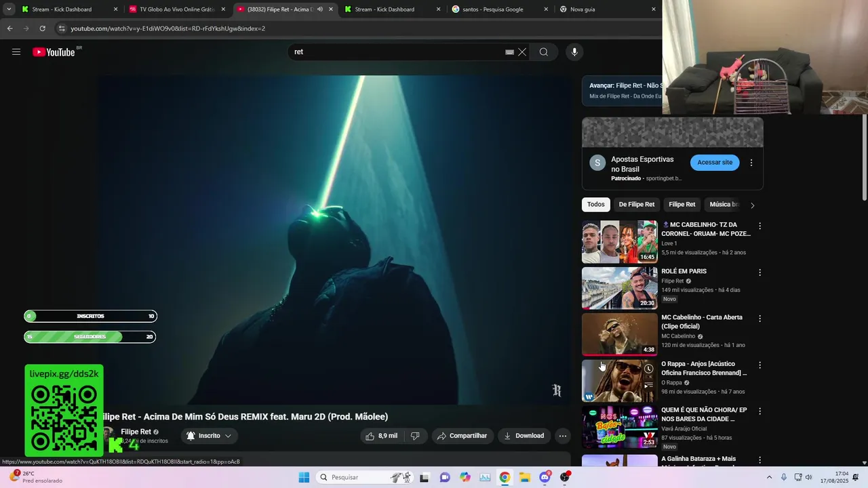The height and width of the screenshot is (488, 868).
Task: Open options for Quem é que não chora
Action: [x=759, y=411]
